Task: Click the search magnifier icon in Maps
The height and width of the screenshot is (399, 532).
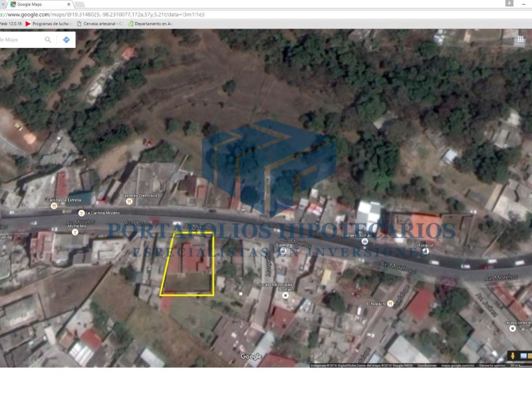Action: pos(48,40)
